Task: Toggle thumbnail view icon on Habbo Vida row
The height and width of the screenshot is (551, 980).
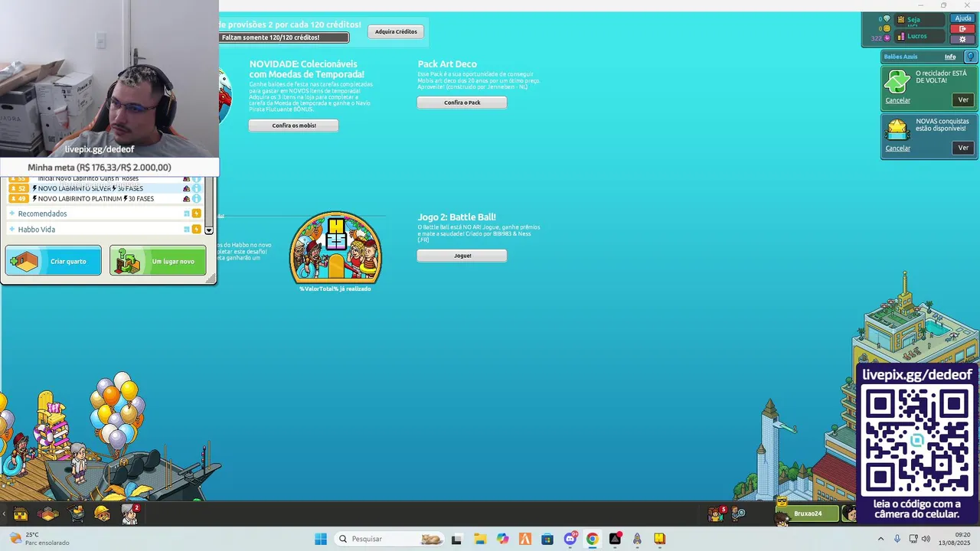Action: click(x=187, y=230)
